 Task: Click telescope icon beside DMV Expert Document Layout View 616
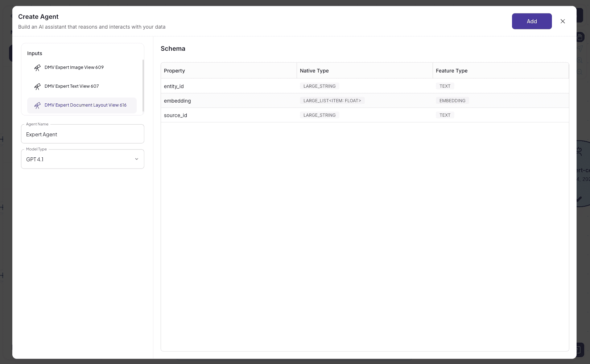click(x=37, y=106)
